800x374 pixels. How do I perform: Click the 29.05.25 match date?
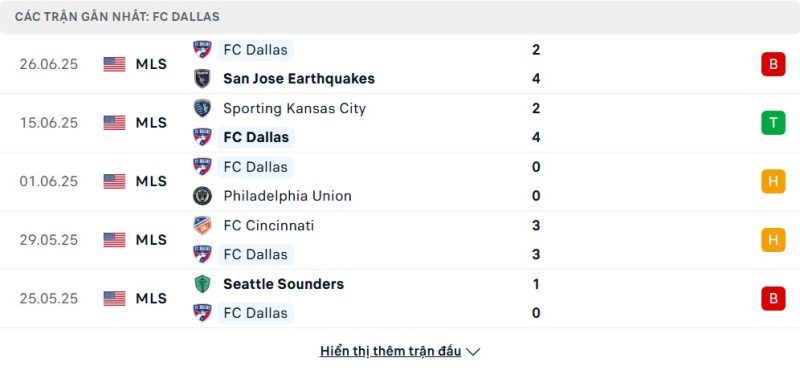[49, 240]
